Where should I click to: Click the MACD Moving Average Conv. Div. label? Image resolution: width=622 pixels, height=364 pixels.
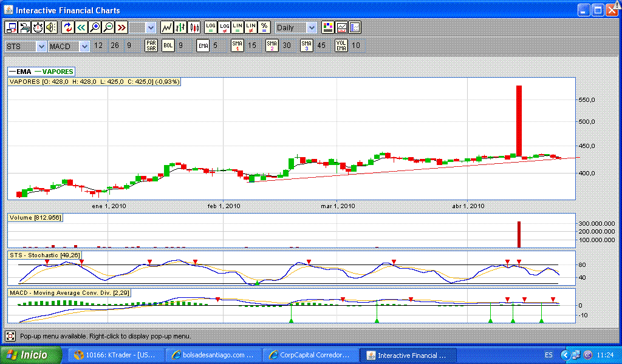(x=69, y=292)
